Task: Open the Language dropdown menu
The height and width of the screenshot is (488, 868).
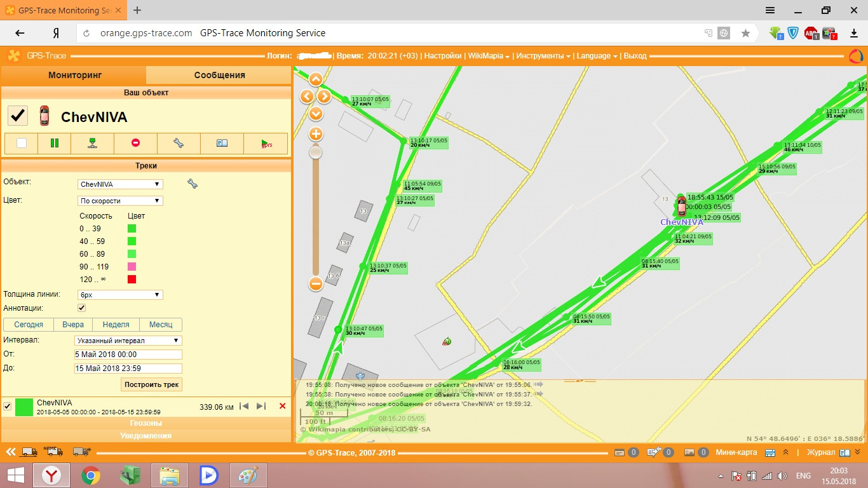Action: (x=597, y=56)
